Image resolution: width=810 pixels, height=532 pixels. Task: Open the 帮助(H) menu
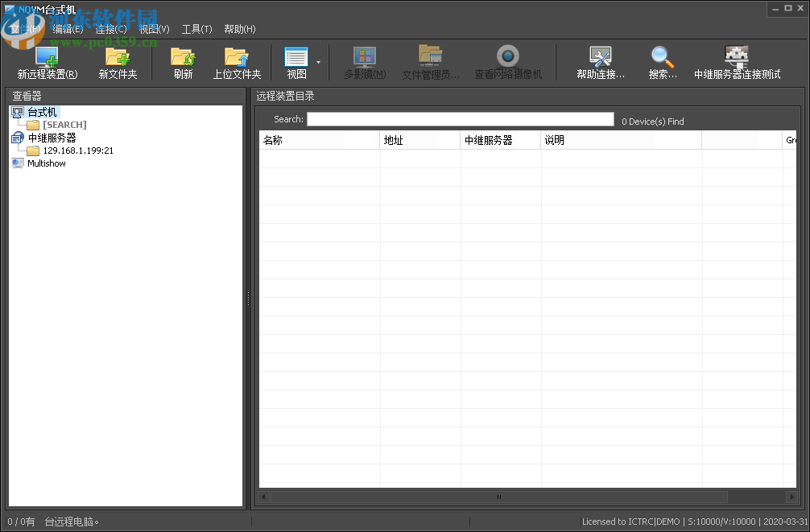[x=240, y=29]
